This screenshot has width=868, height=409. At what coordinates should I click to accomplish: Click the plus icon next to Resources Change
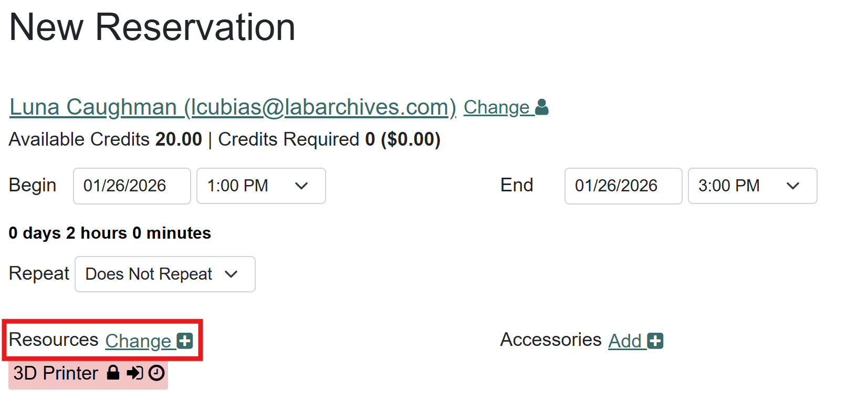185,341
